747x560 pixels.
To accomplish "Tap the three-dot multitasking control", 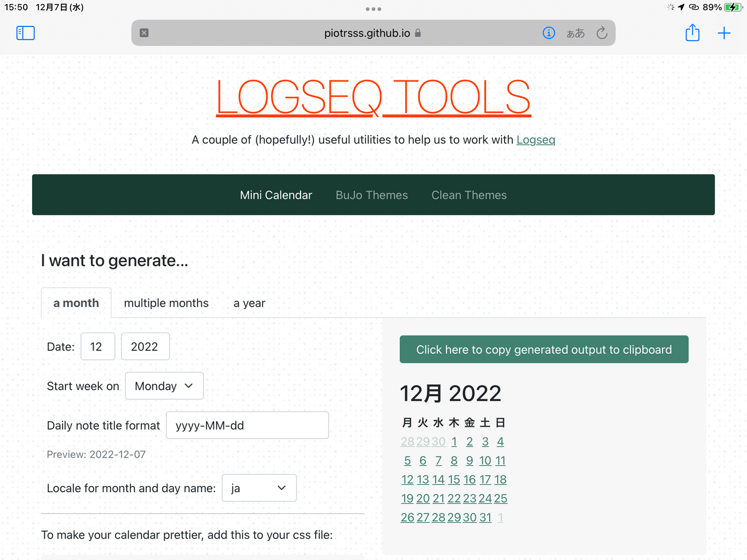I will click(x=373, y=9).
